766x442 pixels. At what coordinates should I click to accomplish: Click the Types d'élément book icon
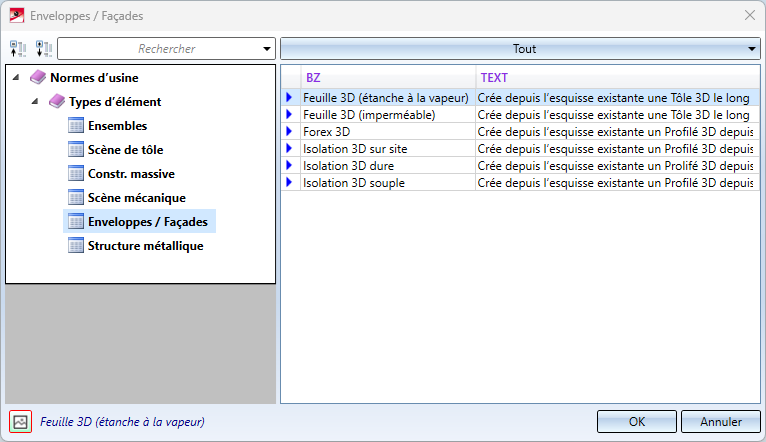point(57,102)
